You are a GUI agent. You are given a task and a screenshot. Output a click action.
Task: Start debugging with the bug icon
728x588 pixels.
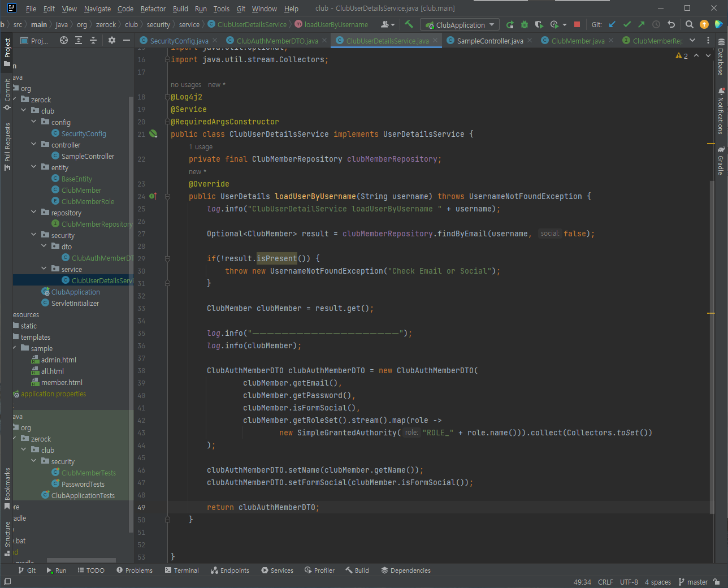click(x=525, y=24)
